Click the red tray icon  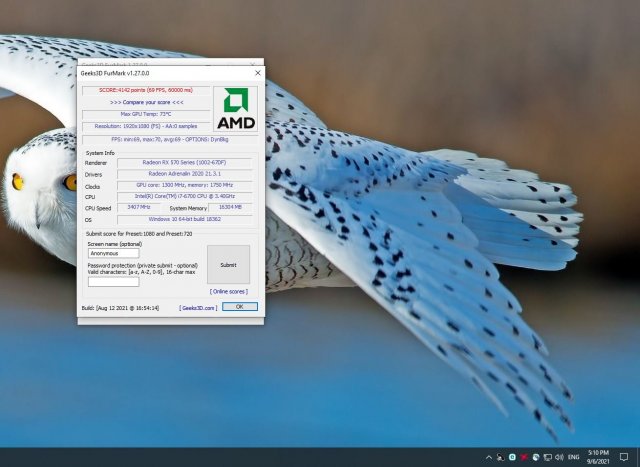tap(523, 456)
